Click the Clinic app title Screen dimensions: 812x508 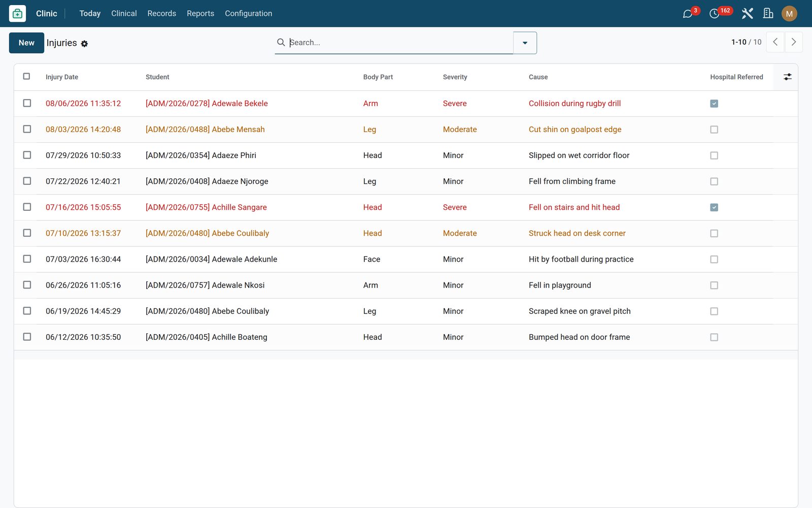[x=47, y=13]
